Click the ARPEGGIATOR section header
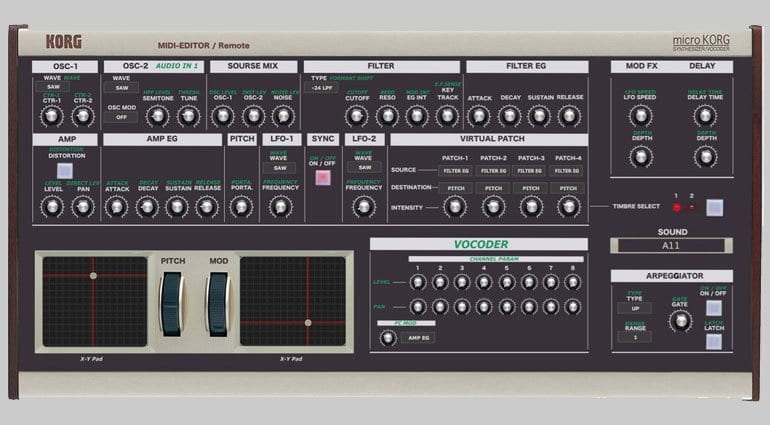This screenshot has width=770, height=425. pyautogui.click(x=672, y=276)
